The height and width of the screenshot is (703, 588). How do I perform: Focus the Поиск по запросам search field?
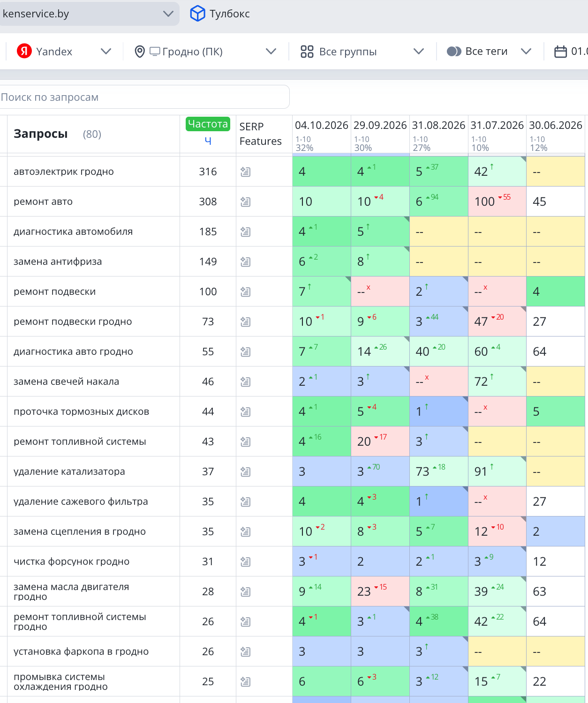click(x=144, y=97)
